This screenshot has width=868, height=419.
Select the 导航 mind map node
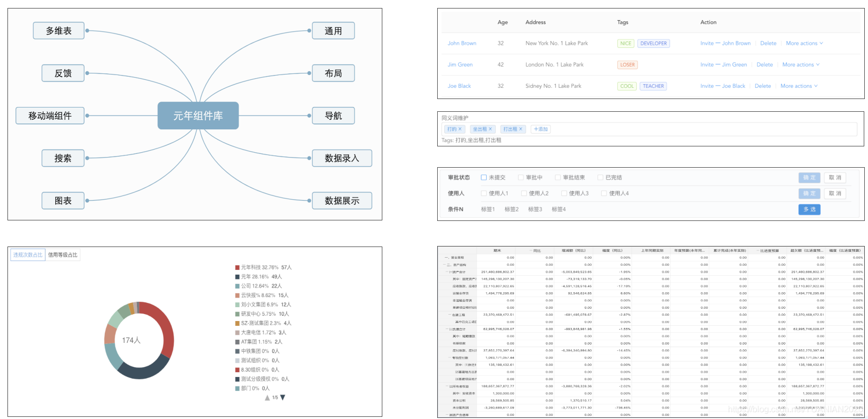pyautogui.click(x=333, y=116)
